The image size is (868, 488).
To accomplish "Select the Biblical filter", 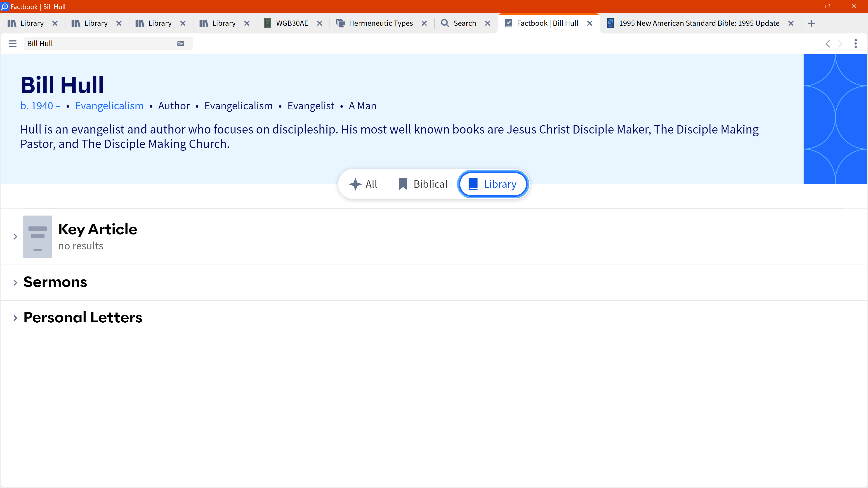I will [x=423, y=184].
